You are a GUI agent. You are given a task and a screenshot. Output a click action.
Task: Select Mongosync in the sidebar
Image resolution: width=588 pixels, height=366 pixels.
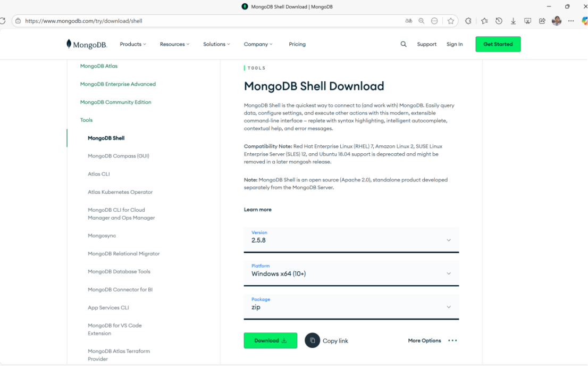pos(102,236)
